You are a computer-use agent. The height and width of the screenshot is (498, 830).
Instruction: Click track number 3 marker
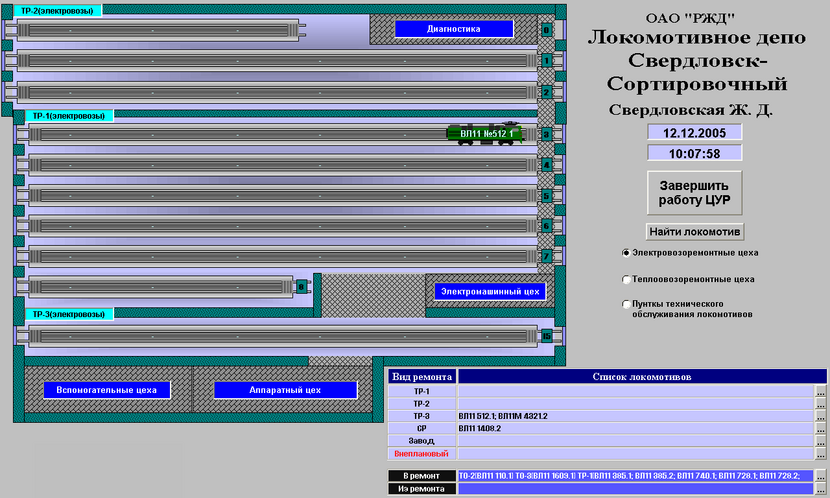(546, 134)
